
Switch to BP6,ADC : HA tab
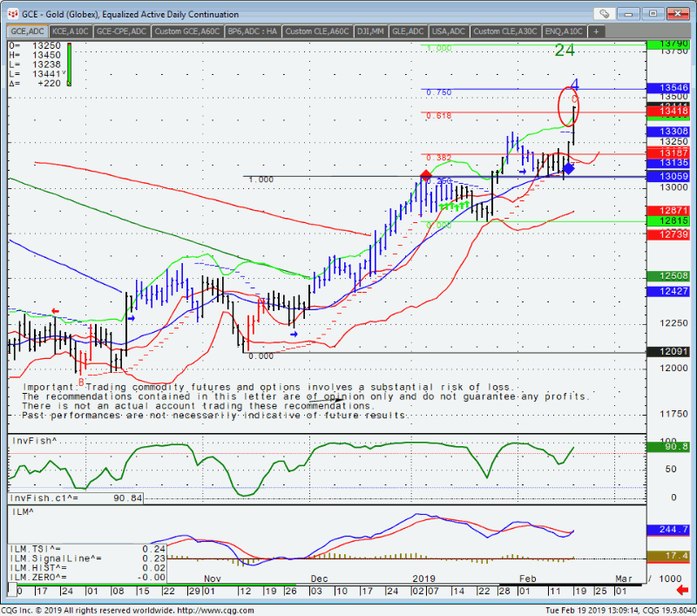pyautogui.click(x=252, y=31)
